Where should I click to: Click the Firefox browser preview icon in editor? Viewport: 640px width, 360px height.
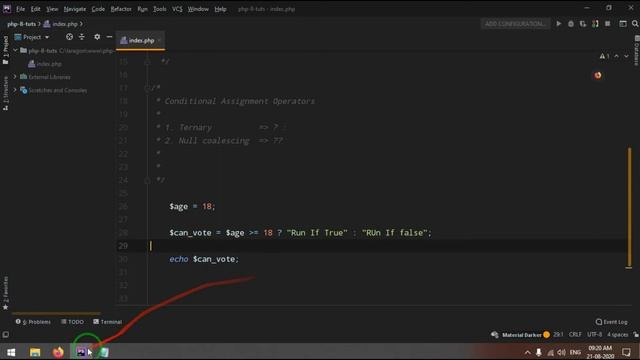click(598, 75)
